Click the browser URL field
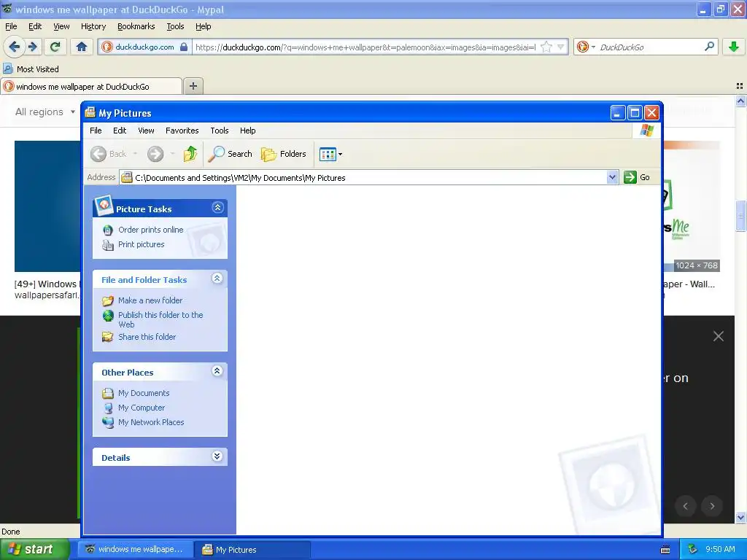The height and width of the screenshot is (560, 747). [366, 47]
